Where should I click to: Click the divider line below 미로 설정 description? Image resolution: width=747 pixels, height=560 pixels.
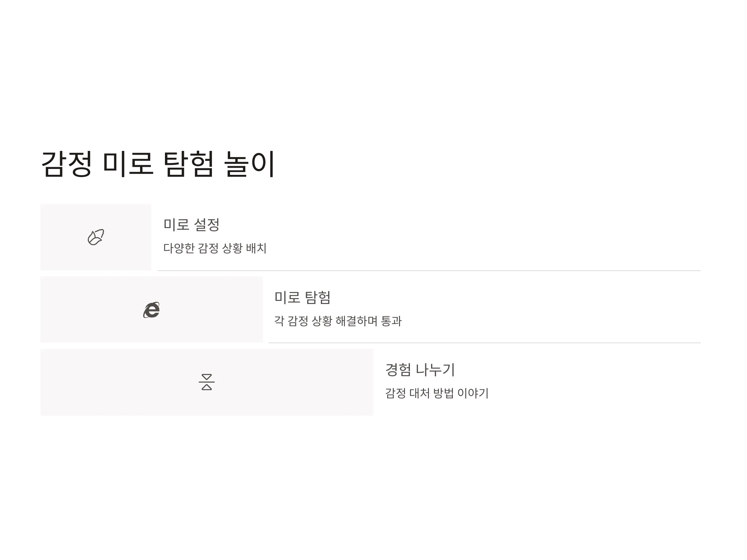[x=429, y=271]
